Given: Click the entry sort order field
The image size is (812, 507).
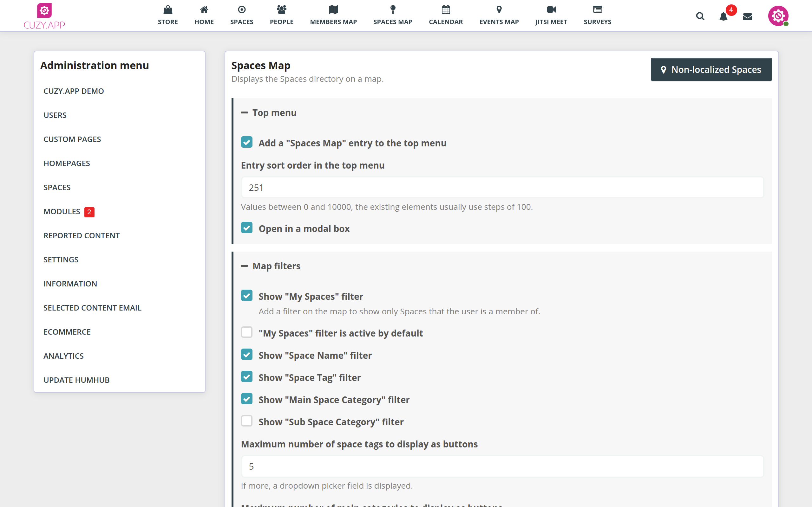Looking at the screenshot, I should (x=502, y=188).
